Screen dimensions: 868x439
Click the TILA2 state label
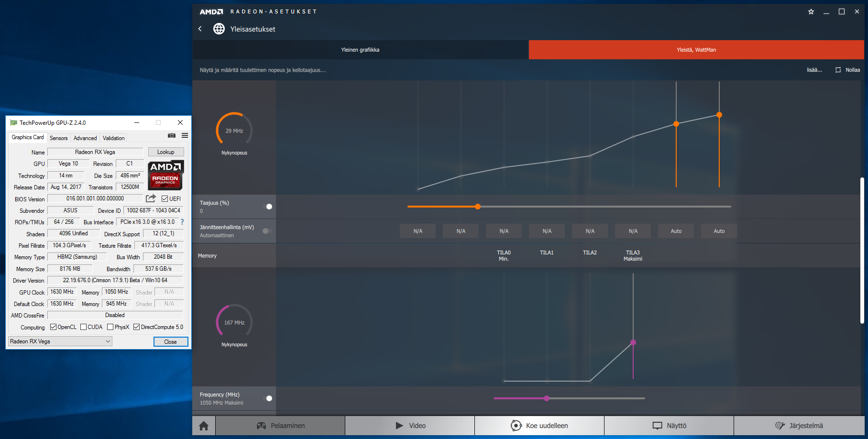590,252
